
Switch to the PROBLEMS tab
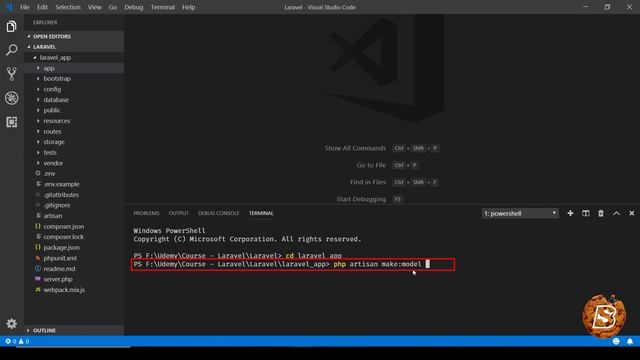(x=146, y=213)
